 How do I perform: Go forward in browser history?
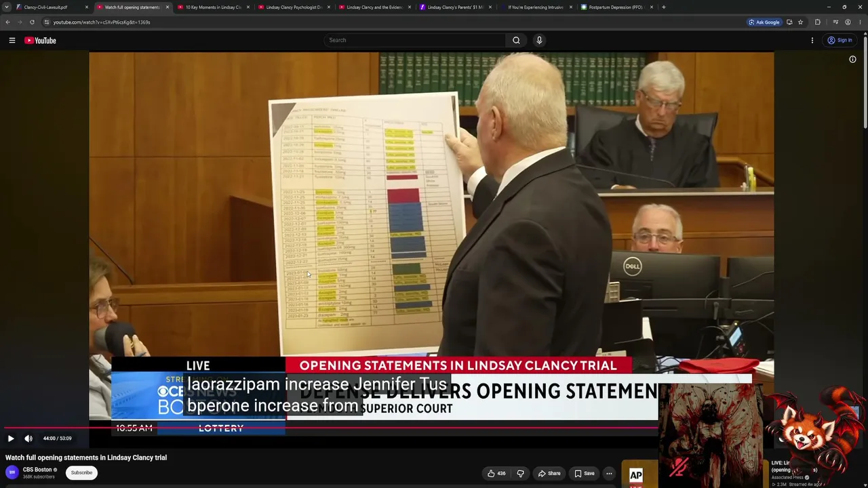(20, 22)
